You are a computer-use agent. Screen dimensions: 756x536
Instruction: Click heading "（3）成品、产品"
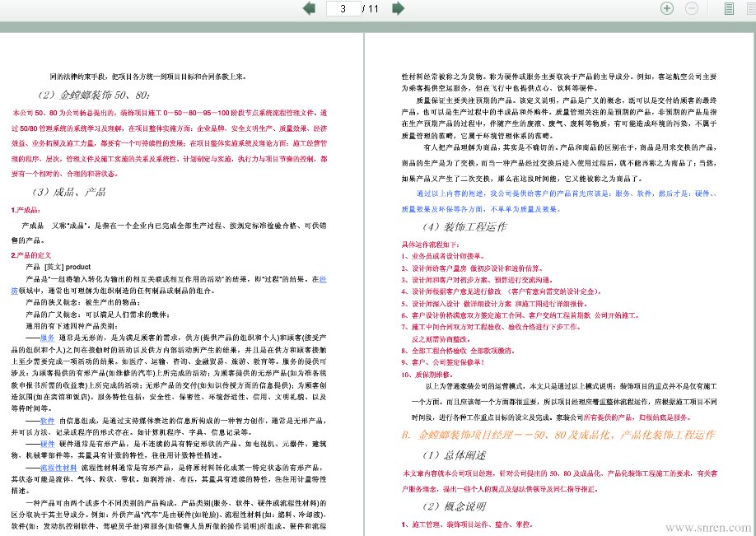(68, 193)
